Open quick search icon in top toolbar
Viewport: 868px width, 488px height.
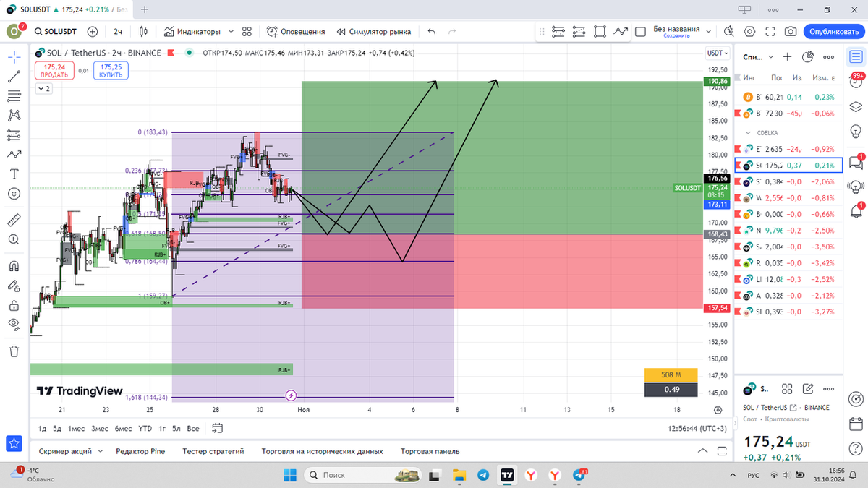point(729,32)
